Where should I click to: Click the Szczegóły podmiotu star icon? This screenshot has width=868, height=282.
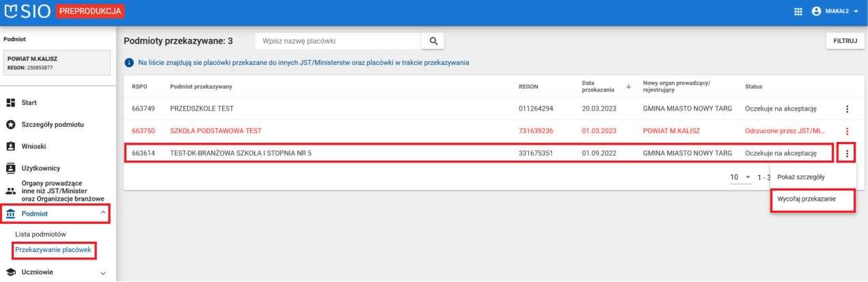(x=11, y=124)
